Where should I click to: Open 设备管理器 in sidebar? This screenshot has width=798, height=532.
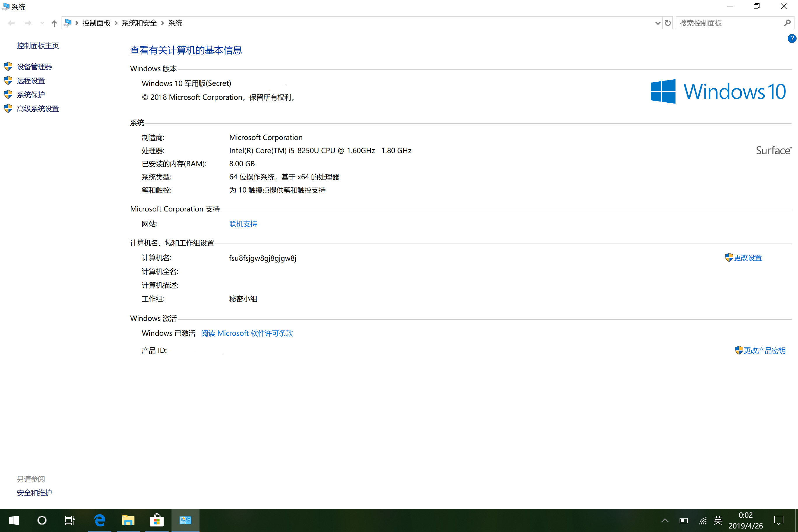click(x=34, y=67)
